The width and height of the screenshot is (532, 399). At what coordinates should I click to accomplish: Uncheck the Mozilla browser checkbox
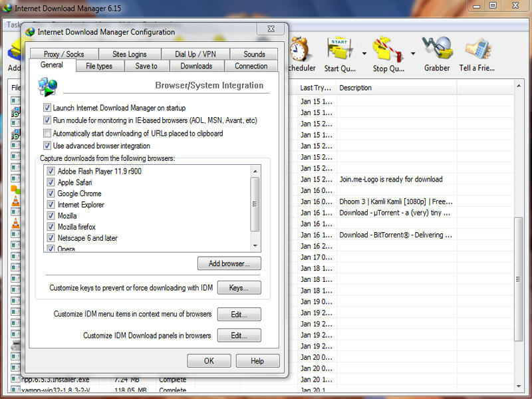pyautogui.click(x=51, y=215)
